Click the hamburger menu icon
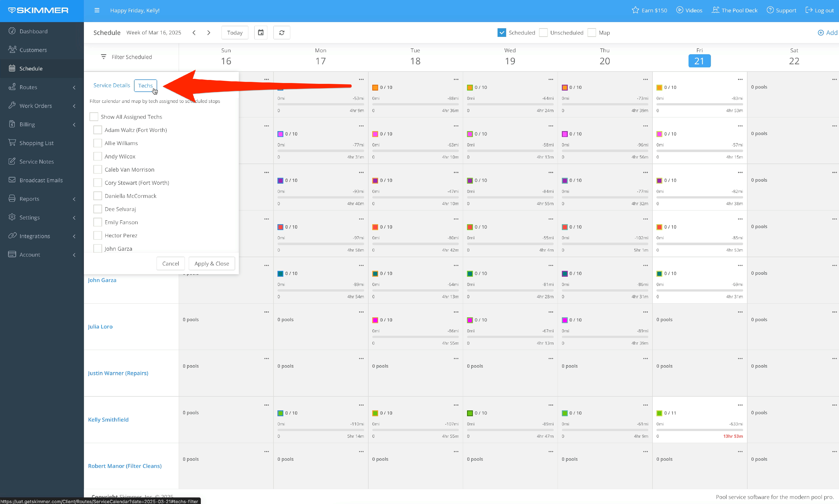 [x=97, y=10]
